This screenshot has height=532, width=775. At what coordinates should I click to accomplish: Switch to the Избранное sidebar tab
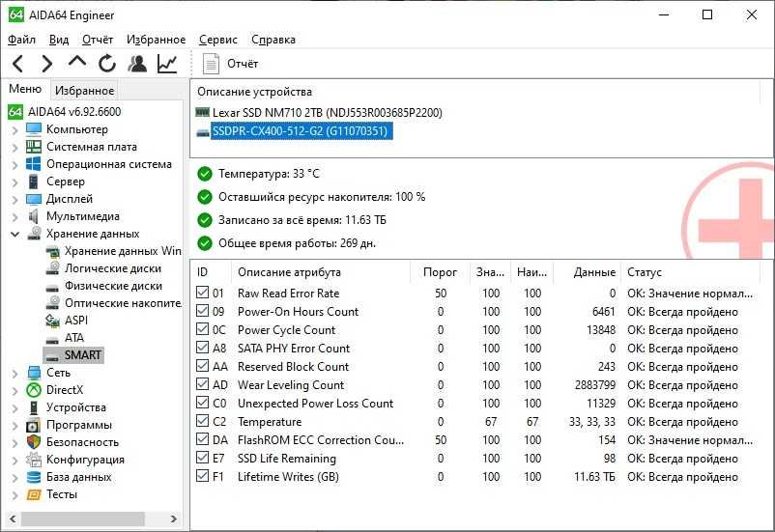pos(84,91)
